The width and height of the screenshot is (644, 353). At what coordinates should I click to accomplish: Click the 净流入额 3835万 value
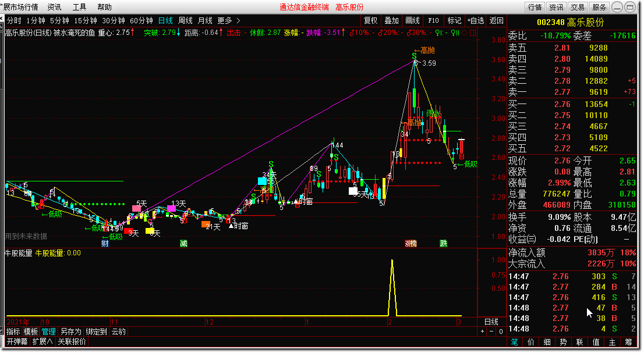[x=600, y=253]
